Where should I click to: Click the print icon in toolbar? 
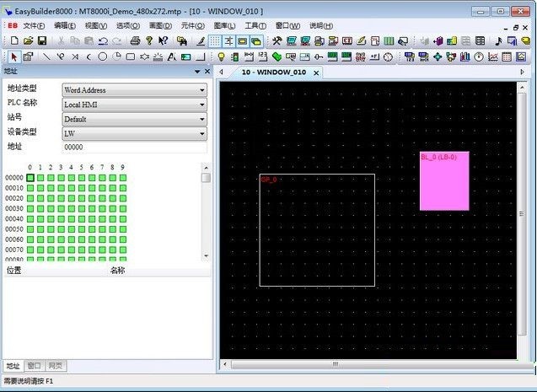pos(135,40)
